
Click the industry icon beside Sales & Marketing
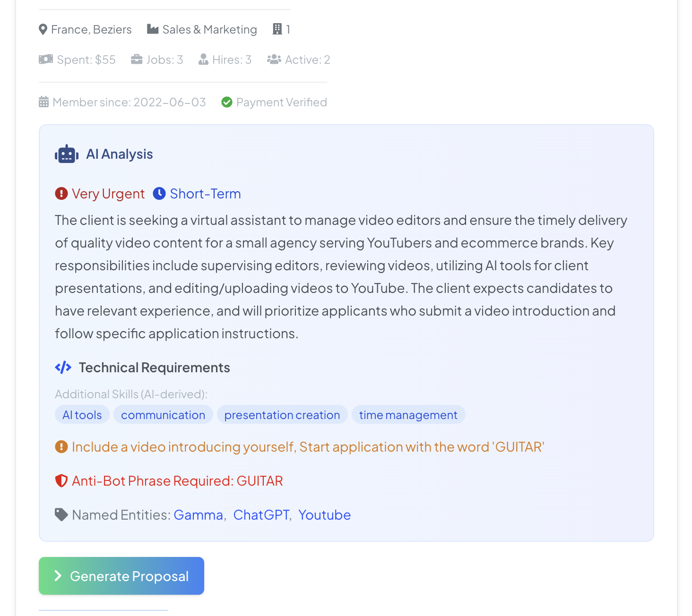click(153, 29)
